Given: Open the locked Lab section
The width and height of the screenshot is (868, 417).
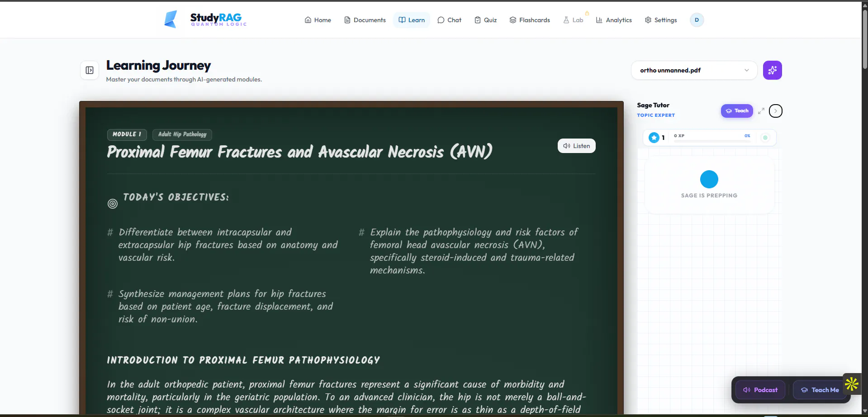Looking at the screenshot, I should click(573, 20).
